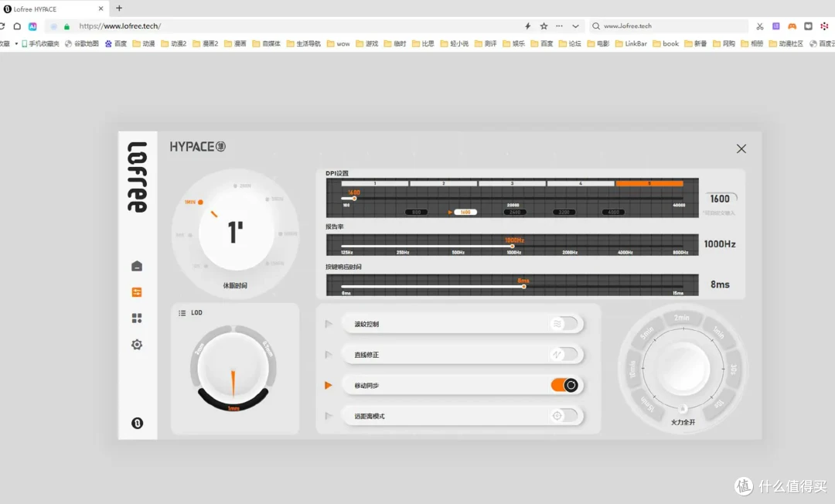Click the DPI slider handle at 1600
The height and width of the screenshot is (504, 835).
(354, 199)
